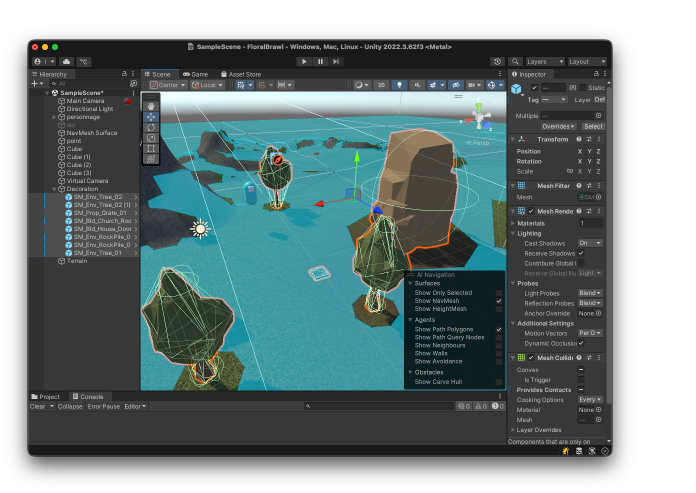Open the prefab Overrides menu
The image size is (696, 493).
click(558, 126)
